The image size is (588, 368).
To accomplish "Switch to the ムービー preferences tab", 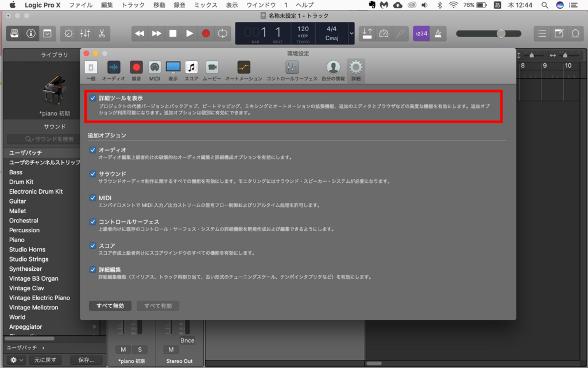I will [x=212, y=71].
